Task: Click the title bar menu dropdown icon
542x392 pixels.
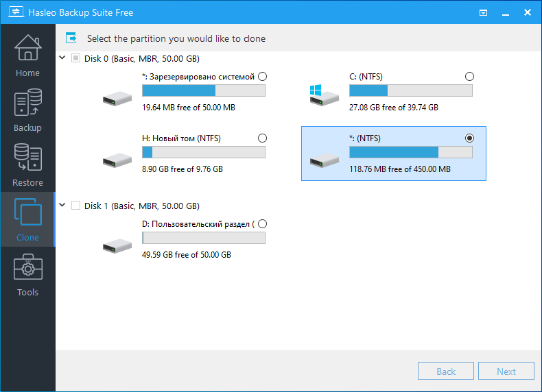Action: coord(483,13)
